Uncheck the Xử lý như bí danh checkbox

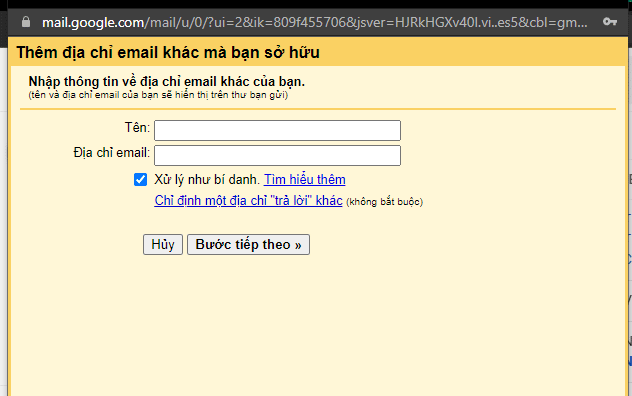140,179
